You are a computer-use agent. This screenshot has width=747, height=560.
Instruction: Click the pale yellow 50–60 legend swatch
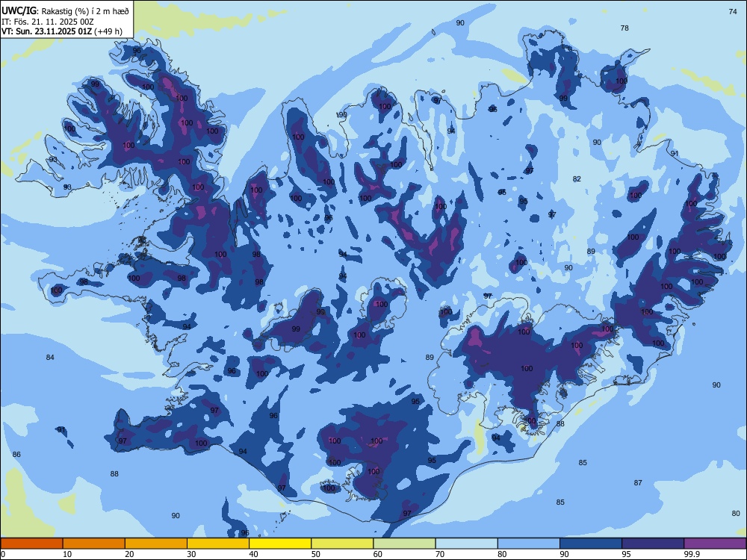[x=343, y=544]
